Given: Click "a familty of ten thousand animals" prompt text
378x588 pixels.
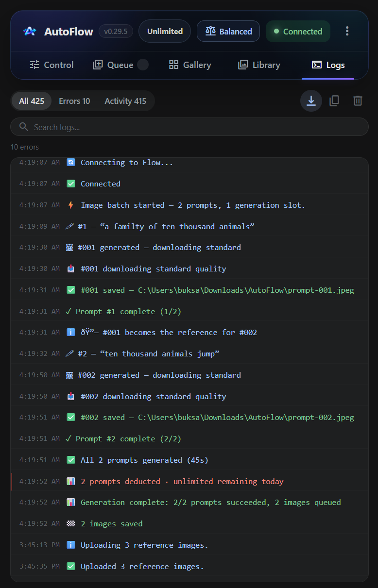Looking at the screenshot, I should point(177,226).
